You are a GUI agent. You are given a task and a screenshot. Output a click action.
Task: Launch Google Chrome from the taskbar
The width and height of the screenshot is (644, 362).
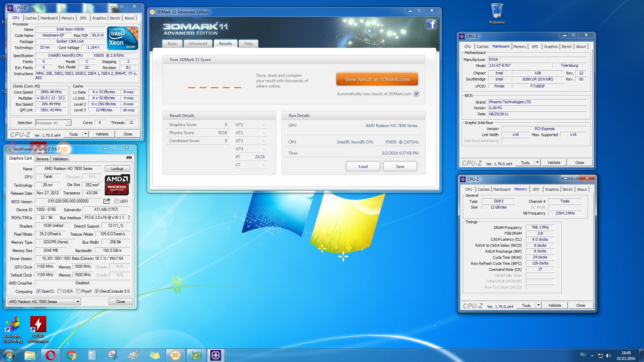pos(71,355)
